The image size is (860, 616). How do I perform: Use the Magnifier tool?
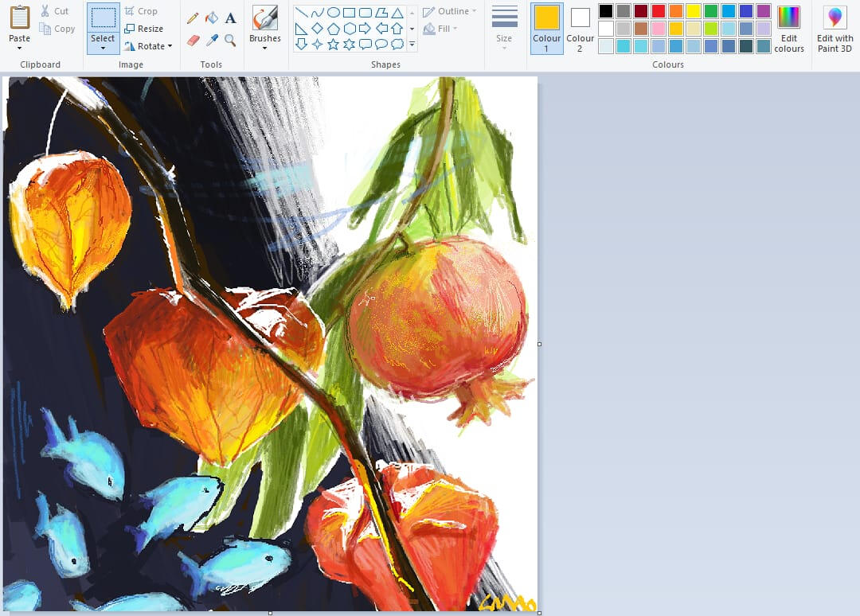tap(230, 40)
